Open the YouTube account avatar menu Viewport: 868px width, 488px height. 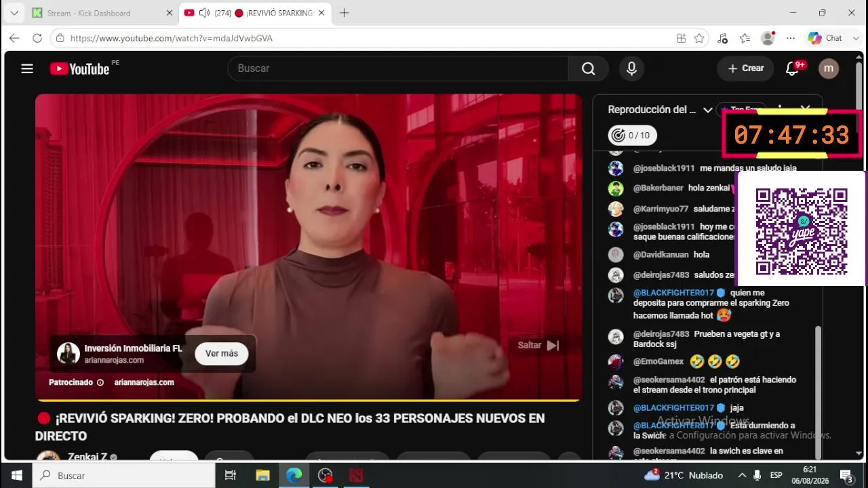tap(829, 68)
